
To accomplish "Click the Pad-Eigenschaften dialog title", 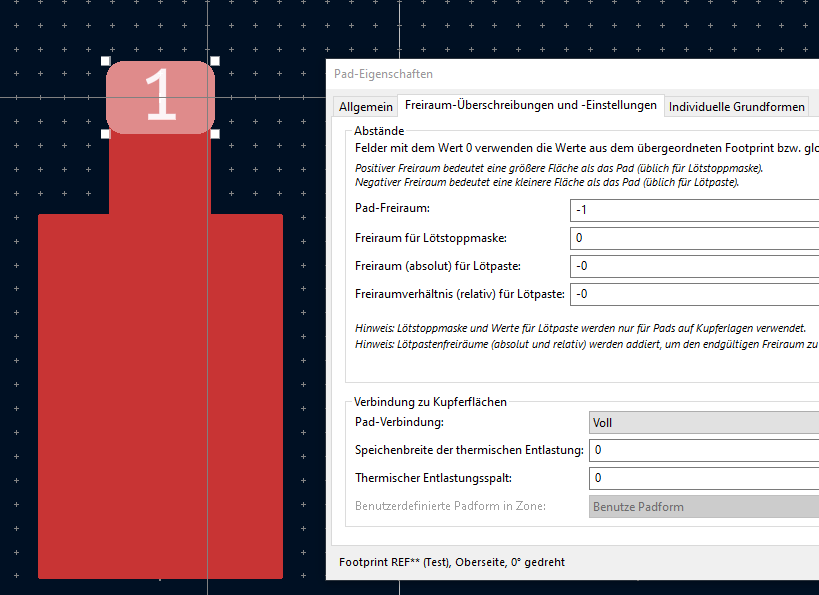I will click(383, 74).
